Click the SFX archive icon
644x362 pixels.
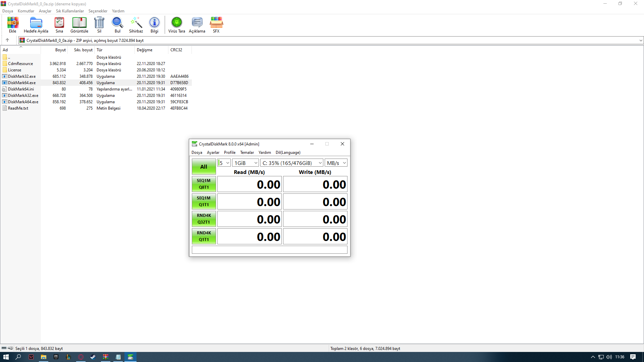click(216, 25)
